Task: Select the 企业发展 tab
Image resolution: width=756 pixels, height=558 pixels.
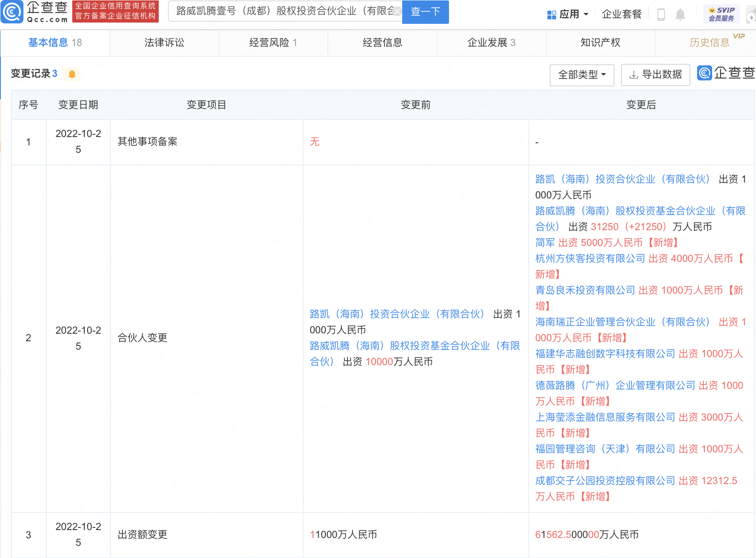Action: point(492,43)
